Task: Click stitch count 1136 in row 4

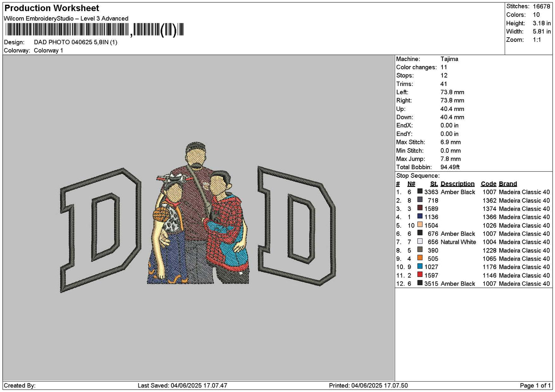Action: [431, 217]
